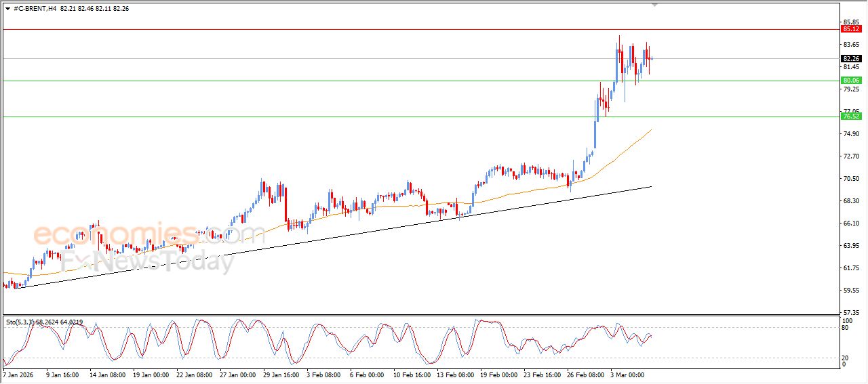Click the stochastic 80 level label

tap(846, 328)
